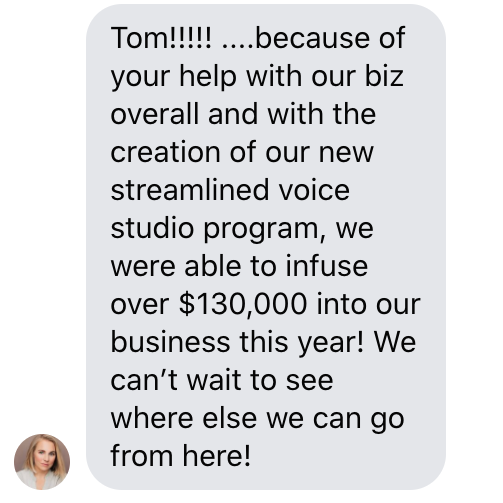Click the phrase "studio program," in the text

coord(218,229)
